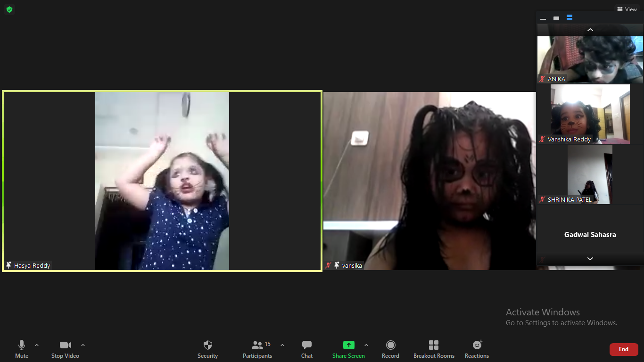Open the Security shield options

[x=207, y=349]
